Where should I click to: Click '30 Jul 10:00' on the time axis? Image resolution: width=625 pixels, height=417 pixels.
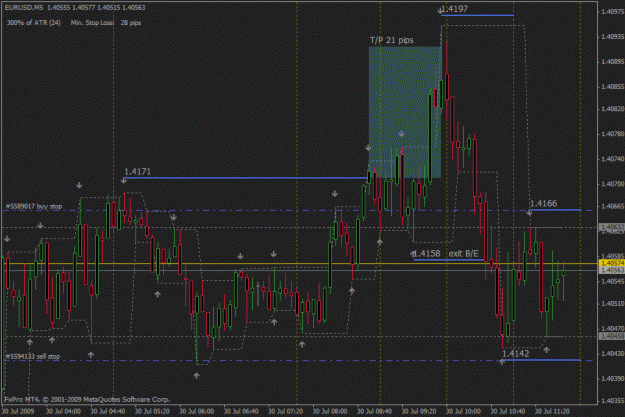click(463, 411)
